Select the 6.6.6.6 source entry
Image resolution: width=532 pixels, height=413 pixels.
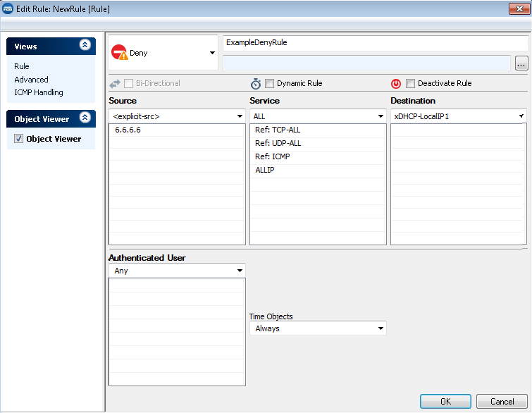click(177, 130)
